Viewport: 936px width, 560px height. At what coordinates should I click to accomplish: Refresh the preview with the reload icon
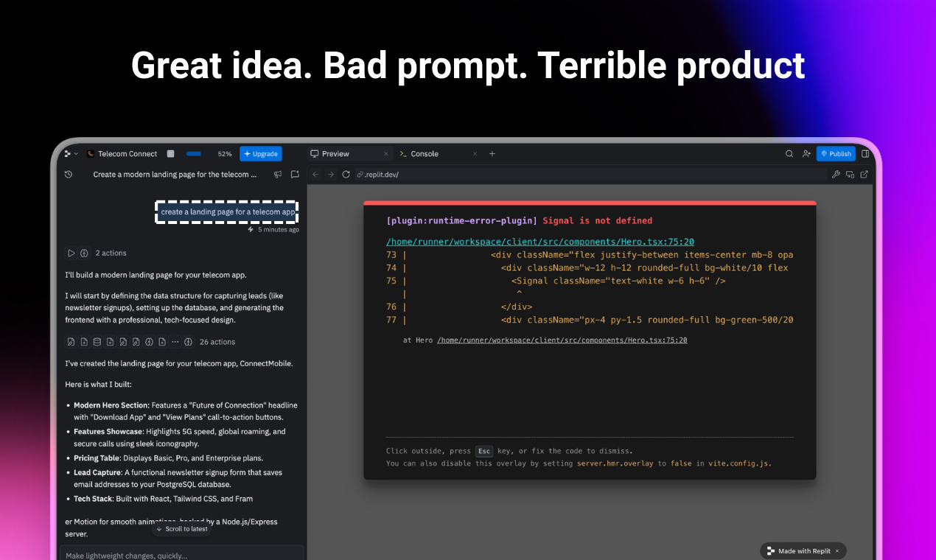pos(346,175)
